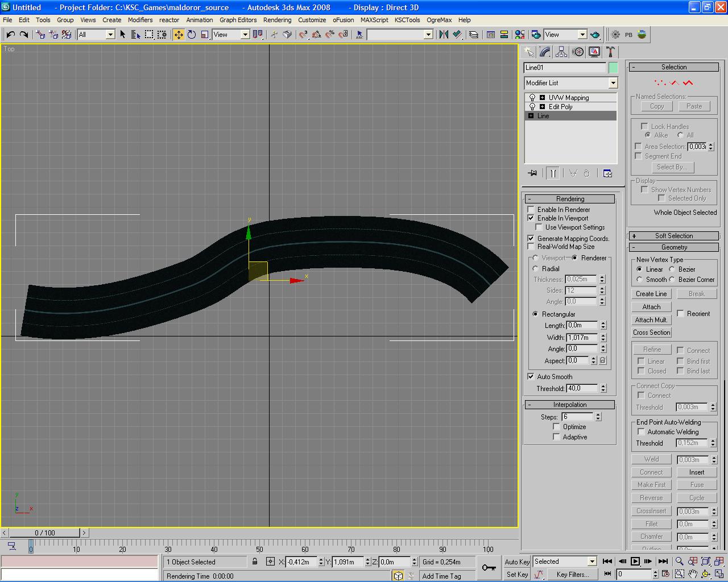Screen dimensions: 728x582
Task: Select the Radial radio button
Action: click(x=535, y=269)
